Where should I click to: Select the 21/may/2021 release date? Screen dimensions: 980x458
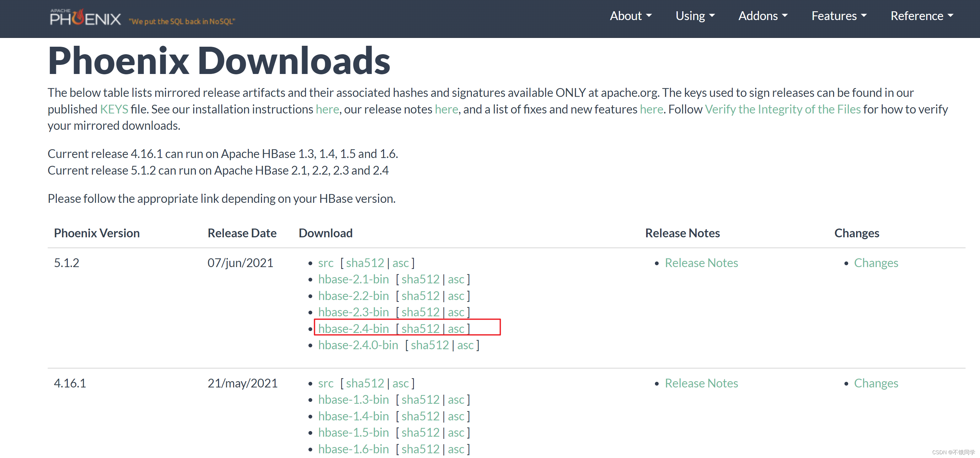(243, 383)
